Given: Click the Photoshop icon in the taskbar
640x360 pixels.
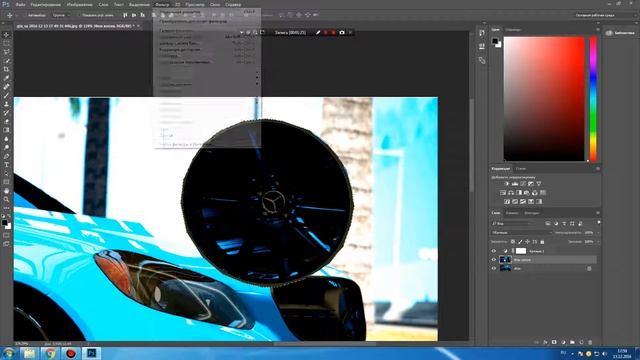Looking at the screenshot, I should pyautogui.click(x=91, y=353).
